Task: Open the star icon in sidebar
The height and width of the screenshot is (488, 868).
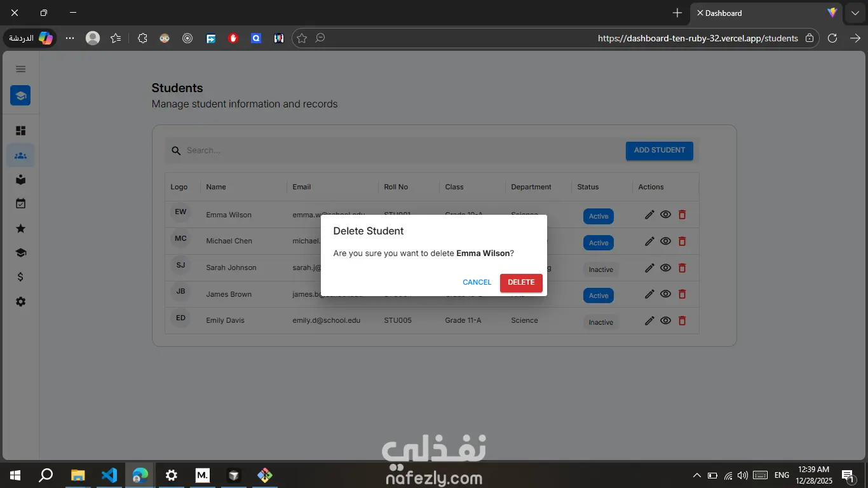Action: click(x=21, y=229)
